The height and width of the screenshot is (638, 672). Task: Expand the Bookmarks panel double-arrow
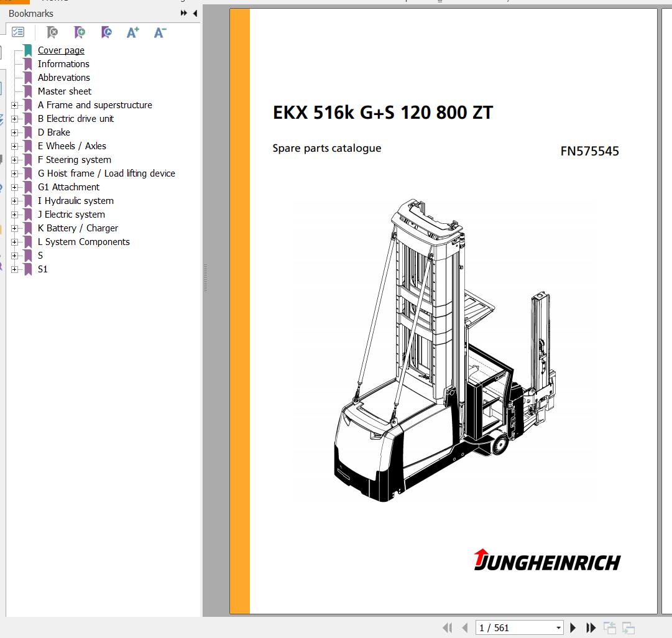tap(184, 13)
